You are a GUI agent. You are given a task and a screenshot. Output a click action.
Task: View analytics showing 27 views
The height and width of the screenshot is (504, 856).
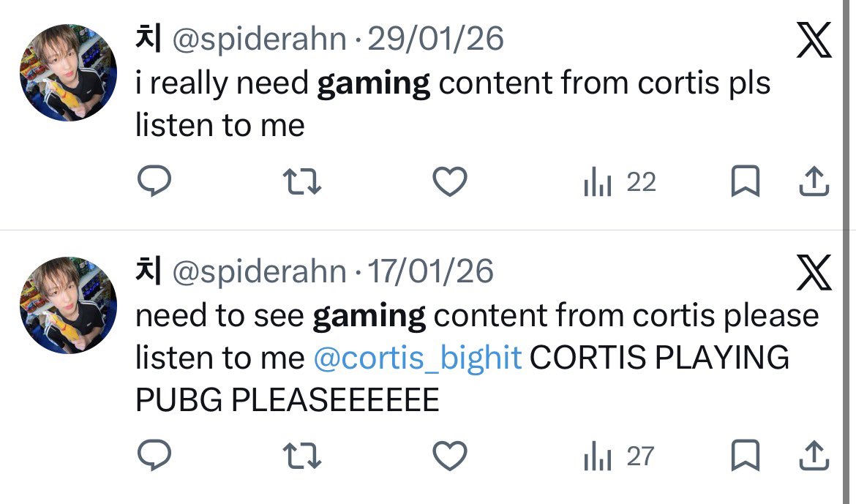pyautogui.click(x=618, y=456)
